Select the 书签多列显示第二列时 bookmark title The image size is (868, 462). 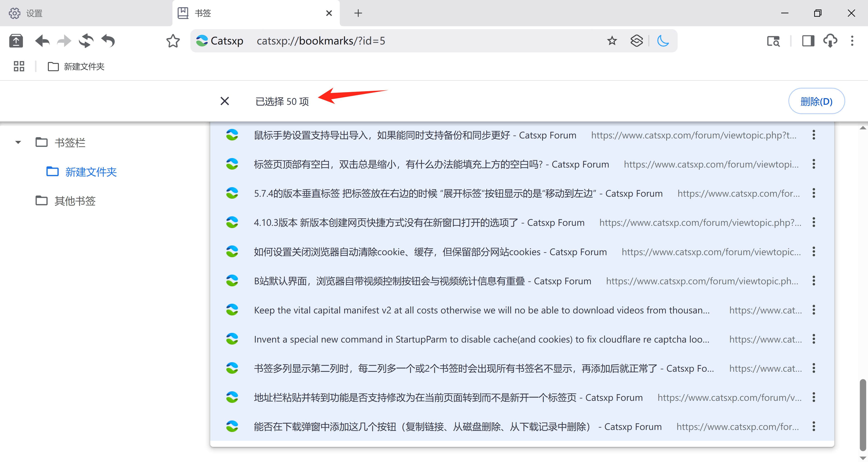coord(484,368)
